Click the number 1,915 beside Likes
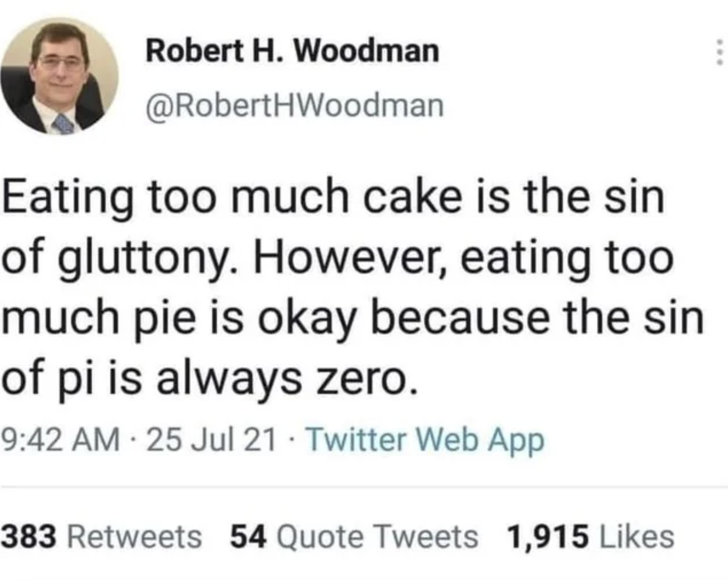 pos(547,537)
